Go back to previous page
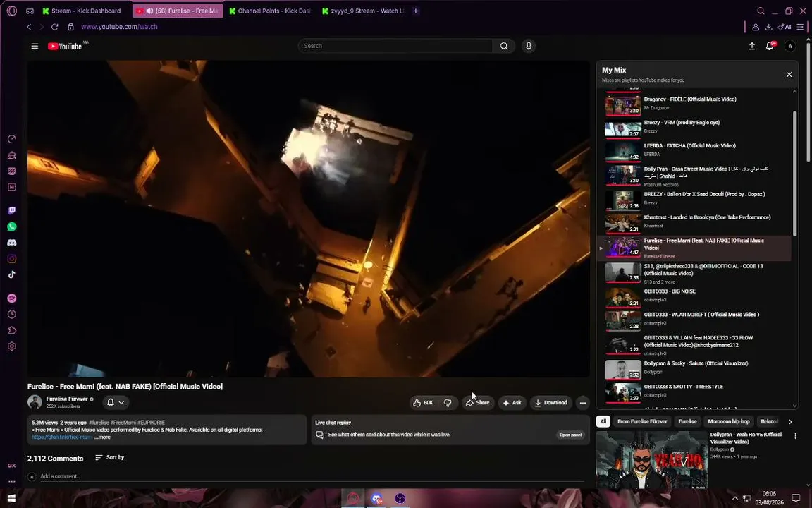The width and height of the screenshot is (812, 508). 29,26
